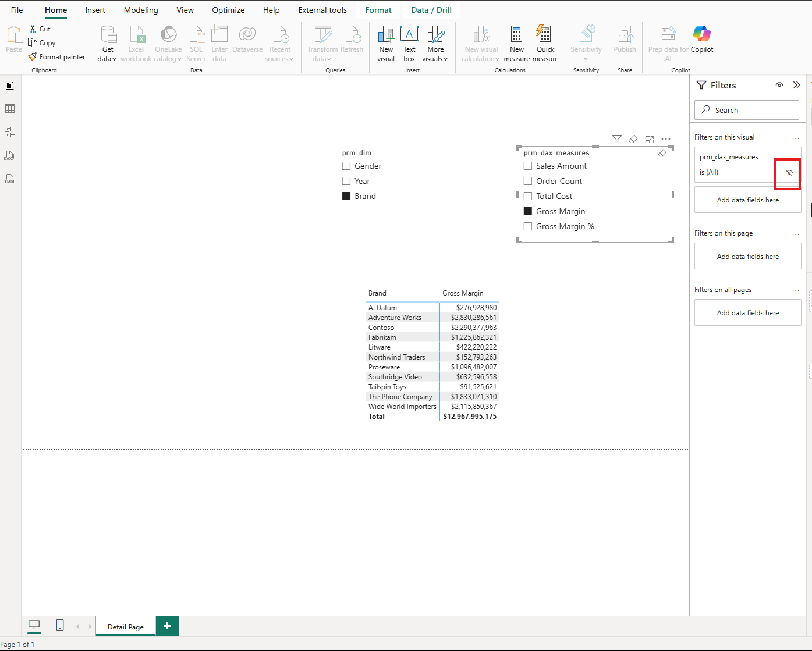Open Filters on this page ellipsis menu
The height and width of the screenshot is (651, 812).
point(796,234)
